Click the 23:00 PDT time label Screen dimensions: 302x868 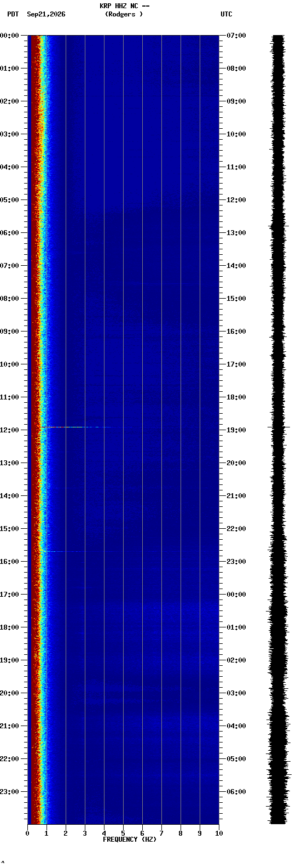(x=9, y=792)
